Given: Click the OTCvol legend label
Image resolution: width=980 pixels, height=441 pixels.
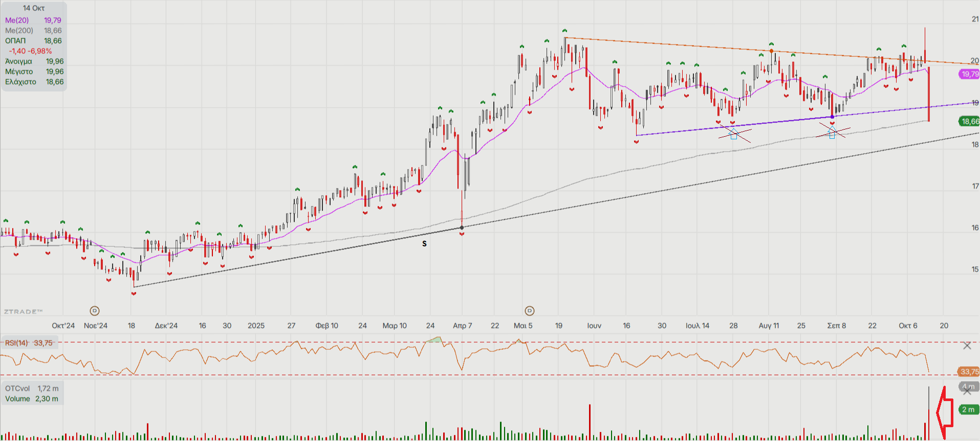Looking at the screenshot, I should click(17, 389).
